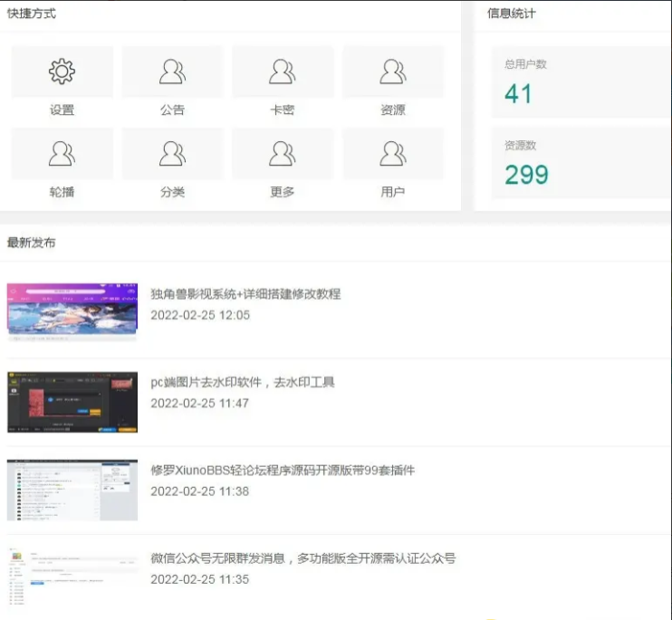This screenshot has height=620, width=672.
Task: Click the 修罗XiunoBBS轻论坛程序源码 post title
Action: [283, 471]
